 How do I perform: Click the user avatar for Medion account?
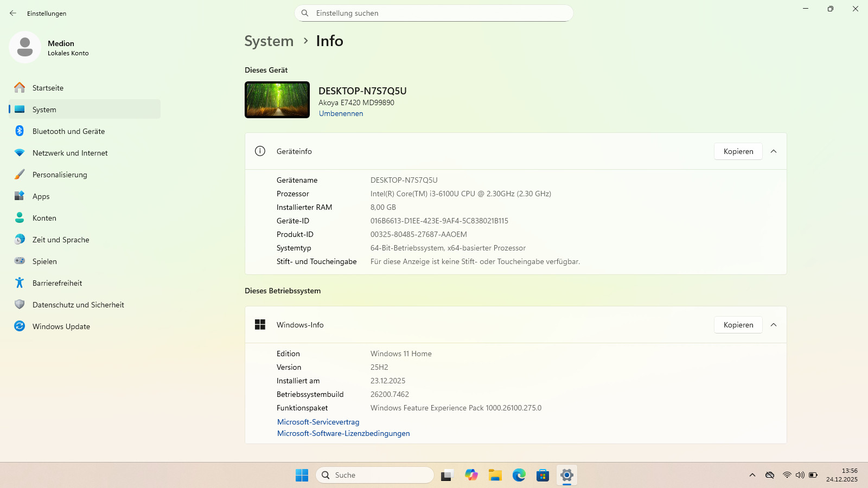tap(25, 47)
